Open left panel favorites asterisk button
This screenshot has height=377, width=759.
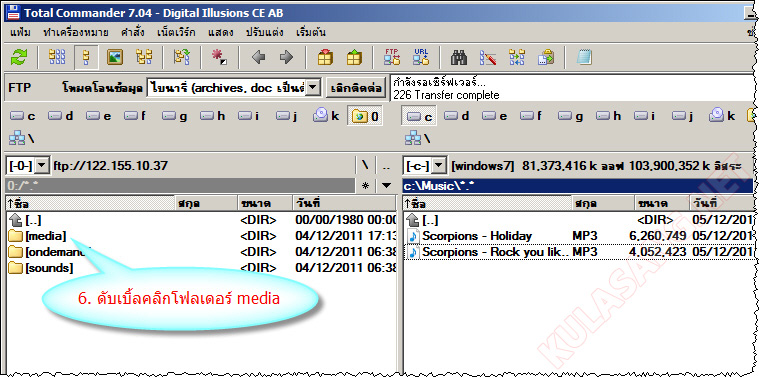click(365, 185)
